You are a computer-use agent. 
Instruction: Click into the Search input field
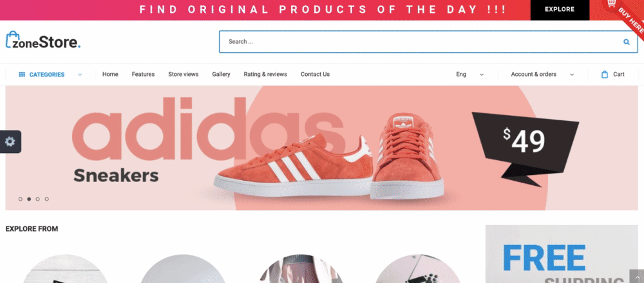pyautogui.click(x=423, y=41)
